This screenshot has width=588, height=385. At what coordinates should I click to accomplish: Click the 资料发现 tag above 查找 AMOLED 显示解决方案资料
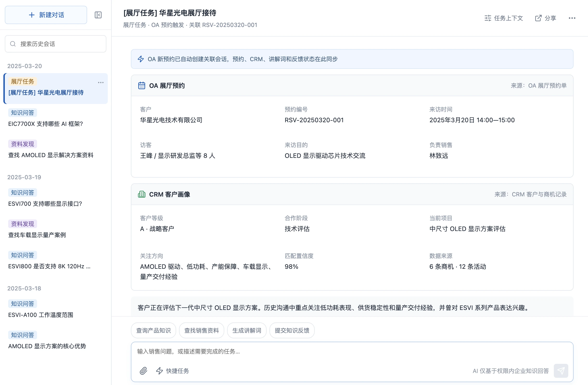(22, 144)
